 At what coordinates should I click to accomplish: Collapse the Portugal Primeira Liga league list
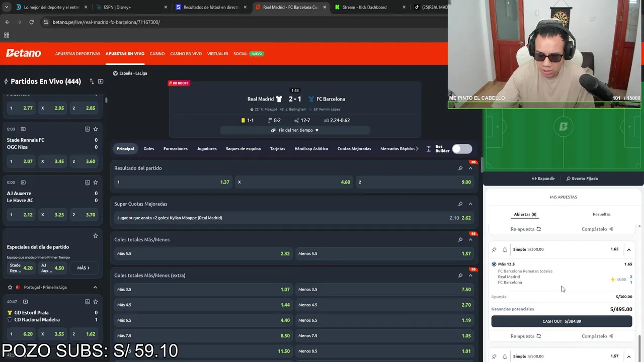coord(95,287)
